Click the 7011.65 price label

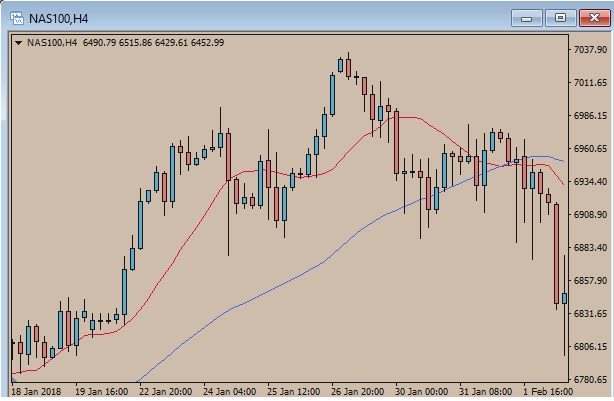coord(590,82)
